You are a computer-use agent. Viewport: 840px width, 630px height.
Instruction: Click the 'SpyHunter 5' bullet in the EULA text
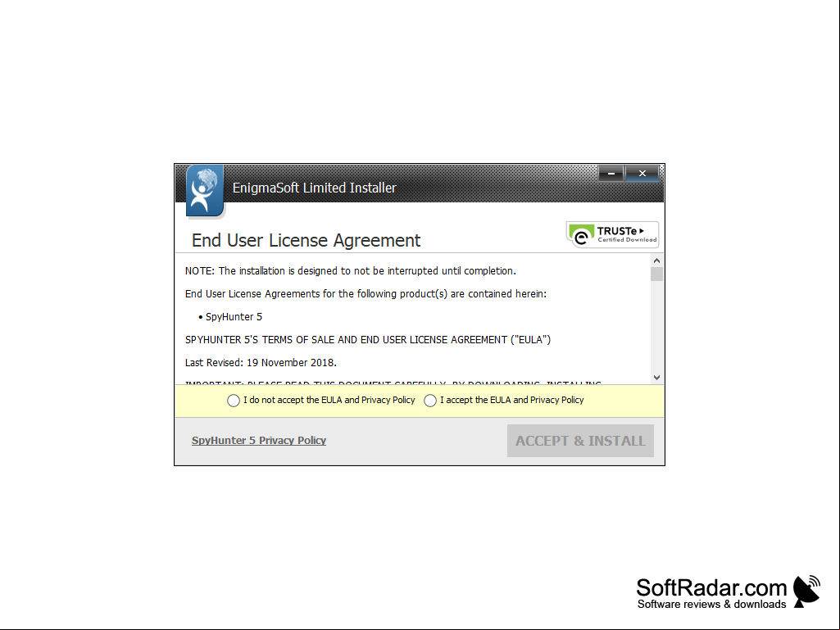[x=234, y=316]
